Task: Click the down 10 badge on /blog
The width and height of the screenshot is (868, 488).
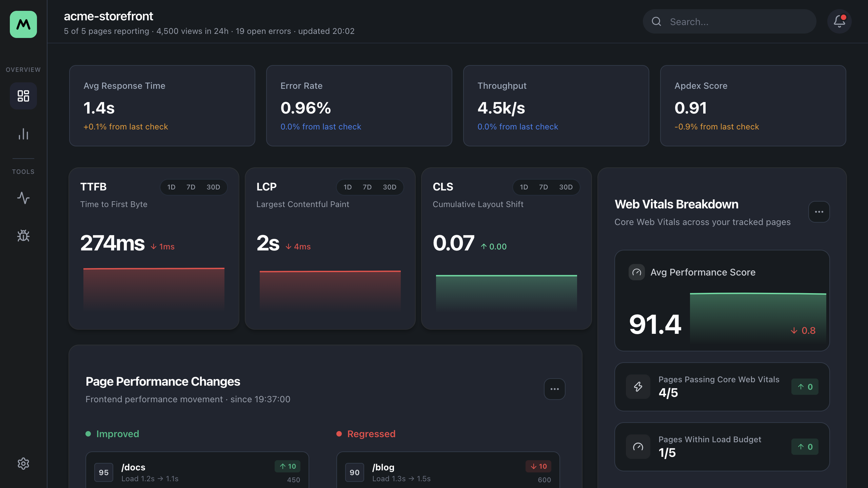Action: click(x=538, y=466)
